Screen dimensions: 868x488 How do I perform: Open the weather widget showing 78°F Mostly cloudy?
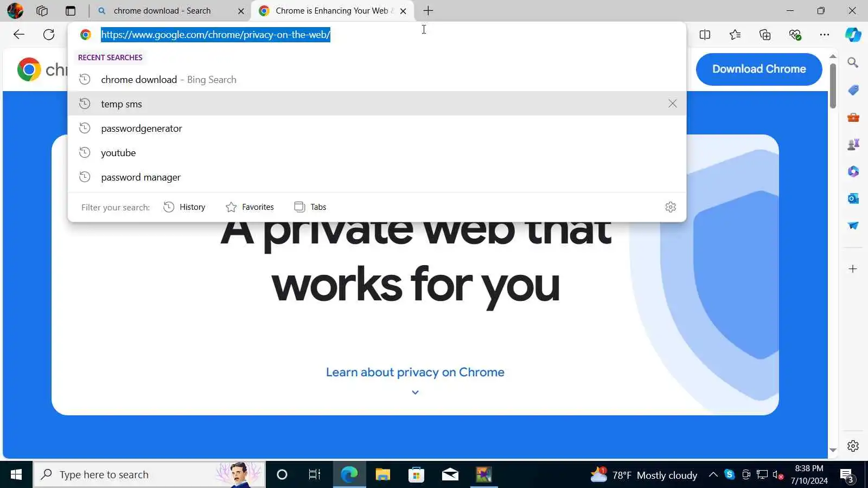(x=644, y=475)
